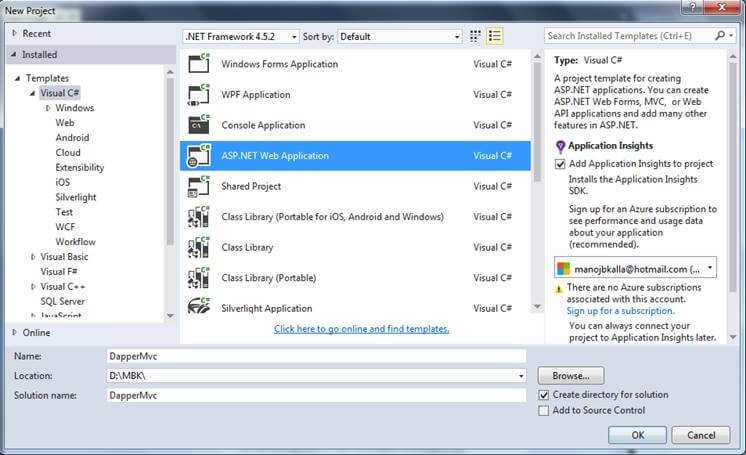This screenshot has width=746, height=455.
Task: Expand the Visual C++ tree node
Action: point(33,287)
